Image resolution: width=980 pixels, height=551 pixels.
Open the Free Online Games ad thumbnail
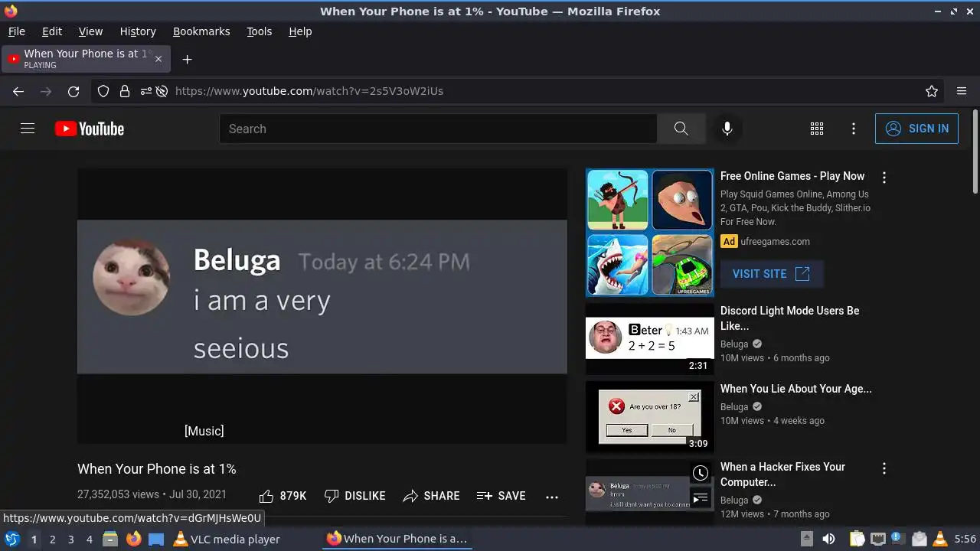[x=650, y=233]
